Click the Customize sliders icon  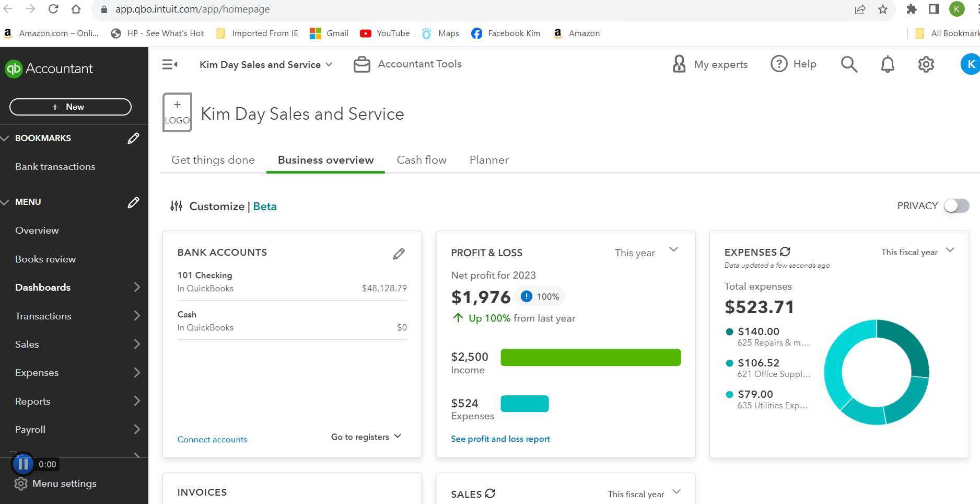coord(177,206)
